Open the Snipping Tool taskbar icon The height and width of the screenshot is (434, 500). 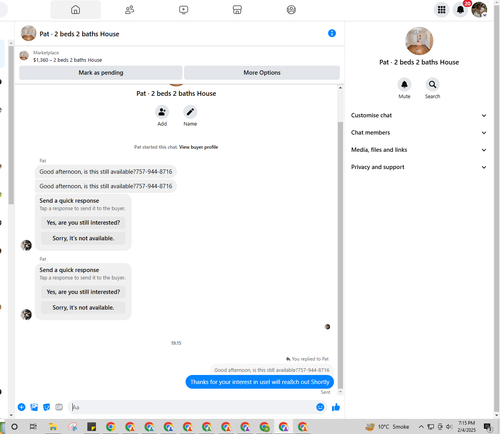point(72,427)
